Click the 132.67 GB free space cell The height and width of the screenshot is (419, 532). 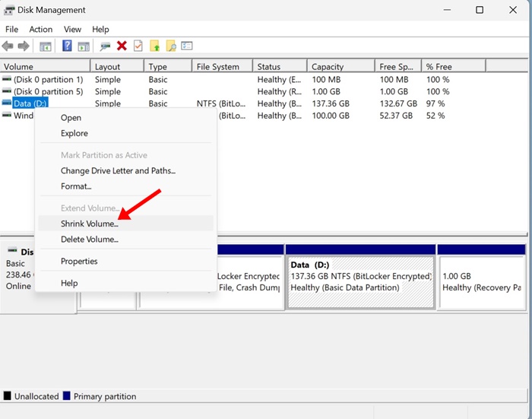tap(398, 103)
